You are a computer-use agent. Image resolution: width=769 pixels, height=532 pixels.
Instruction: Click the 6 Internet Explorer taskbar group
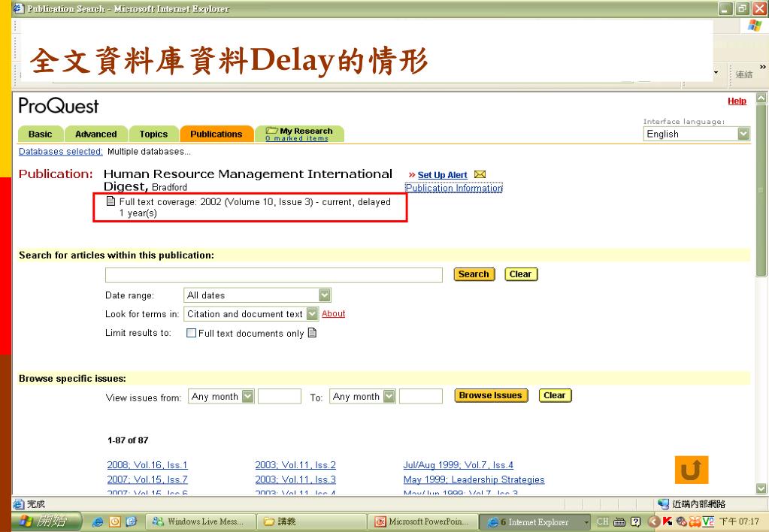534,521
